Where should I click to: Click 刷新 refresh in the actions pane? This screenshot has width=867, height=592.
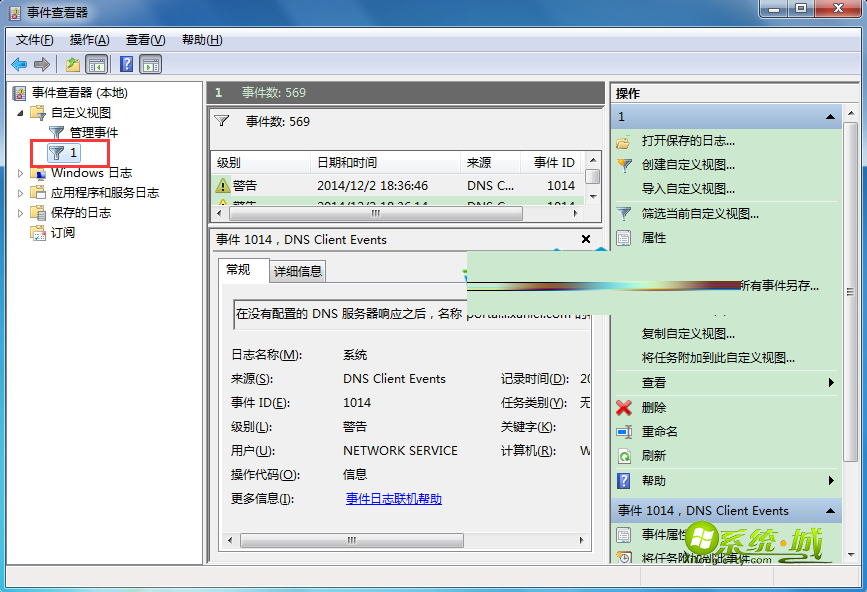653,455
